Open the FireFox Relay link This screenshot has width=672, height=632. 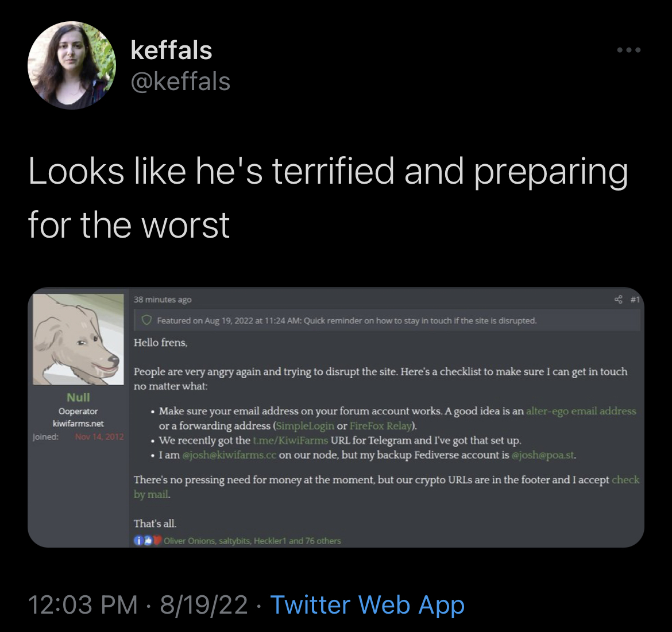click(381, 426)
